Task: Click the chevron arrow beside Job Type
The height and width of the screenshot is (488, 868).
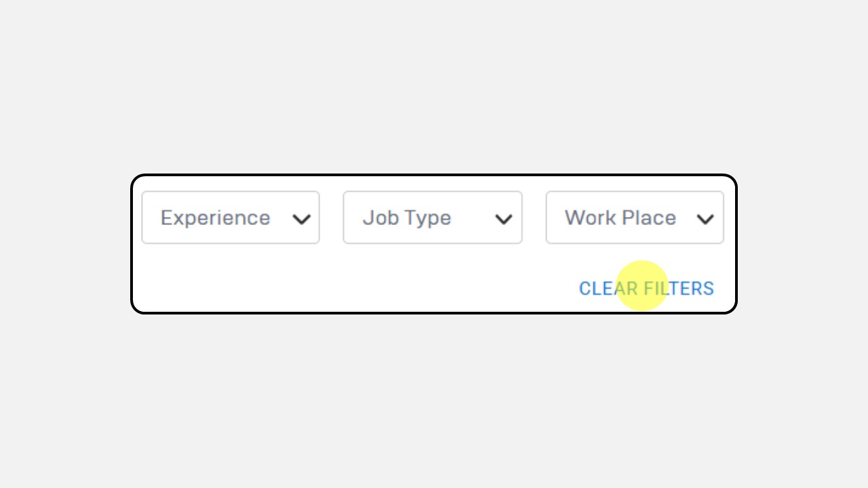Action: click(503, 220)
